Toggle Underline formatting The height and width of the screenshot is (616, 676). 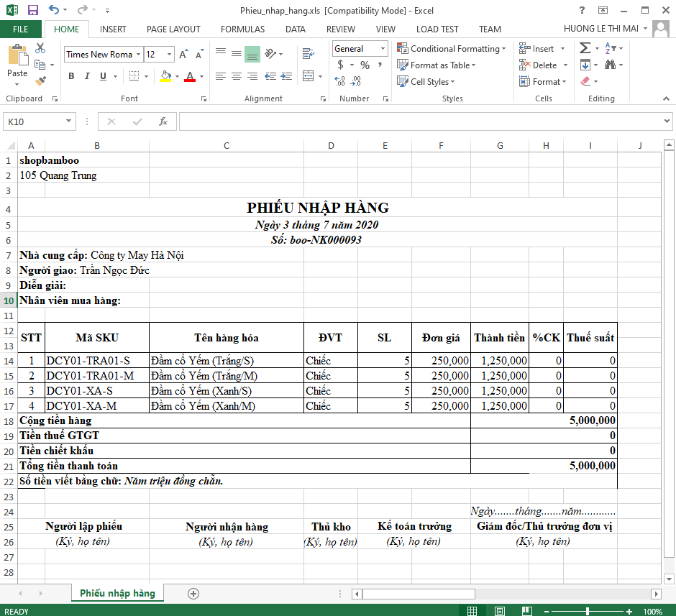tap(103, 76)
